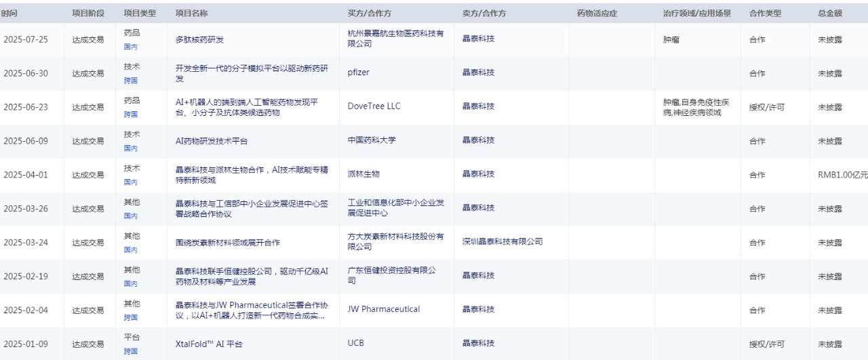
Task: Open the 晶泰科技与JW Pharmaceutical签署合作协议 project
Action: click(x=252, y=311)
